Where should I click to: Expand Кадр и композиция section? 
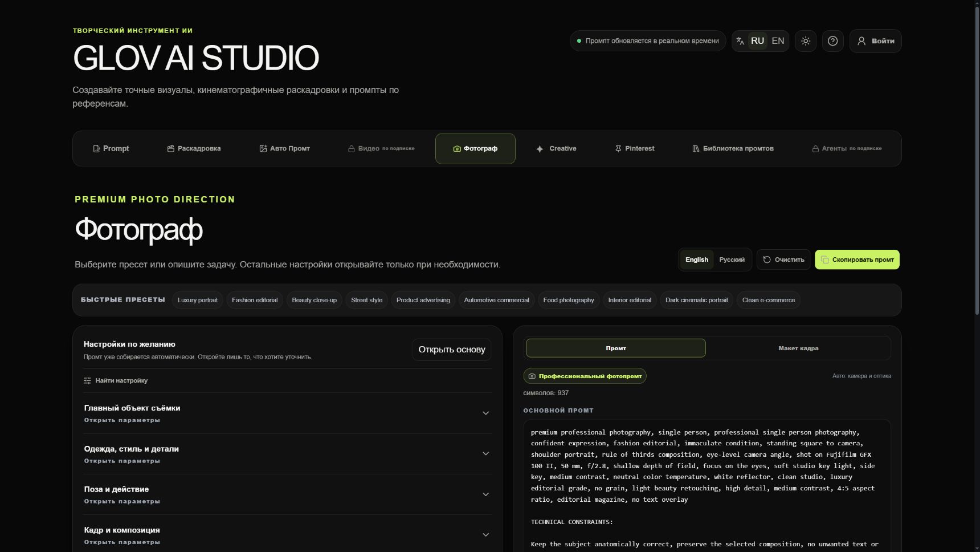click(x=287, y=535)
